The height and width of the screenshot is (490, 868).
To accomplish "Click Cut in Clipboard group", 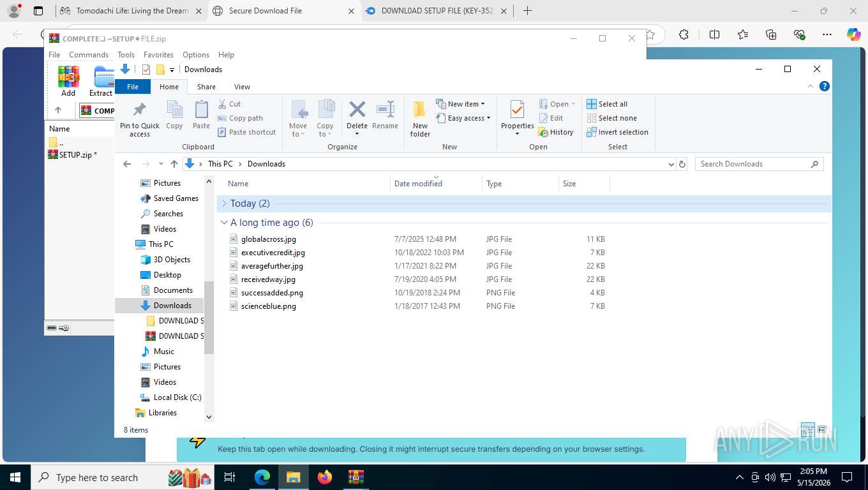I will (229, 104).
